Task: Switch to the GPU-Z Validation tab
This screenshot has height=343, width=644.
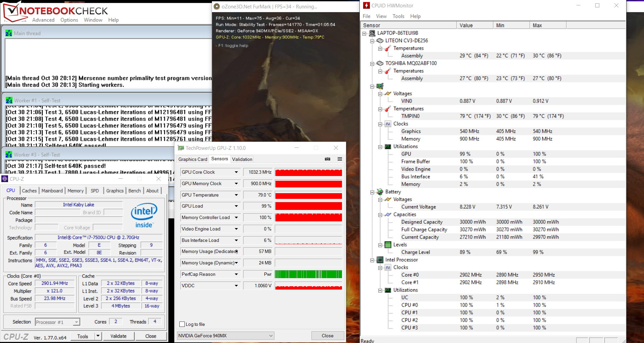Action: point(242,159)
